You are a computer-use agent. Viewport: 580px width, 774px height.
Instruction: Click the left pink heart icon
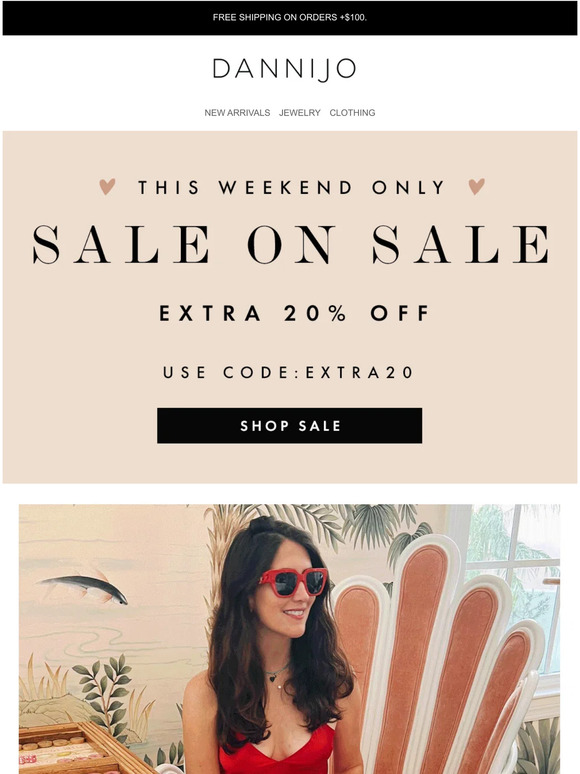coord(107,187)
